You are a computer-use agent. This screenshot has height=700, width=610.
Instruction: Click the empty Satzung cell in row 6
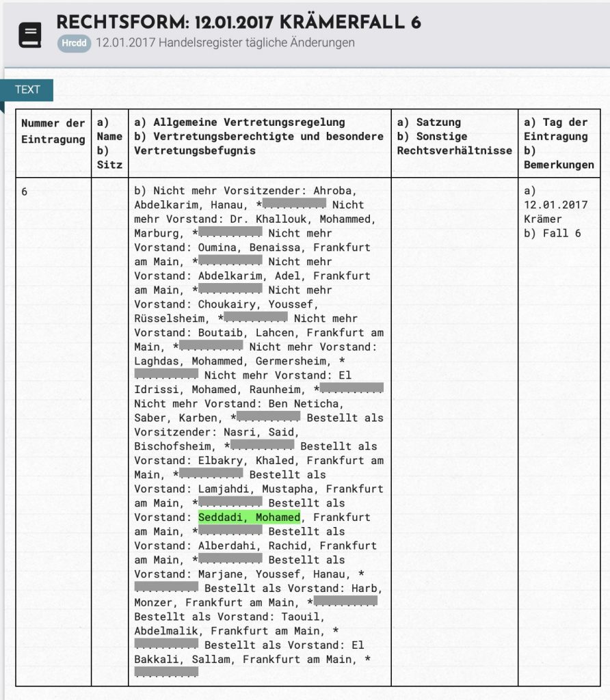click(x=453, y=431)
